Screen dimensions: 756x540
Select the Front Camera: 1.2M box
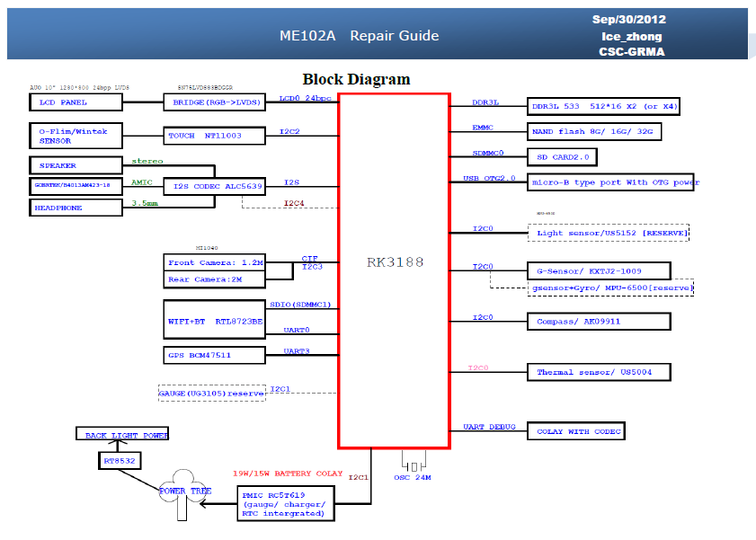pyautogui.click(x=215, y=262)
